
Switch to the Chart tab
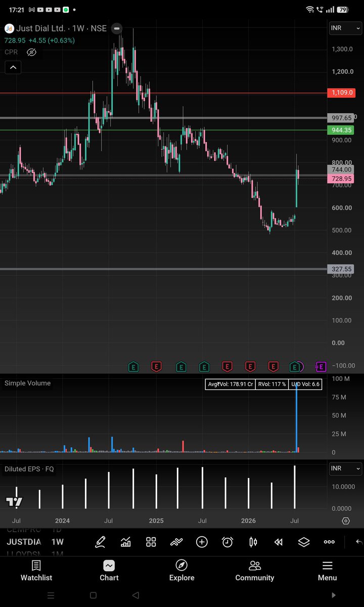tap(109, 571)
